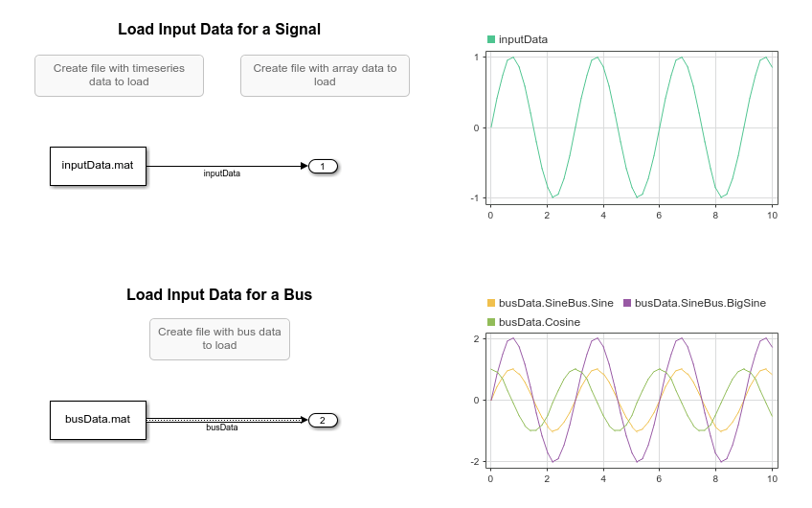Click the green inputData legend swatch
Screen dimensions: 812x508
[x=491, y=39]
